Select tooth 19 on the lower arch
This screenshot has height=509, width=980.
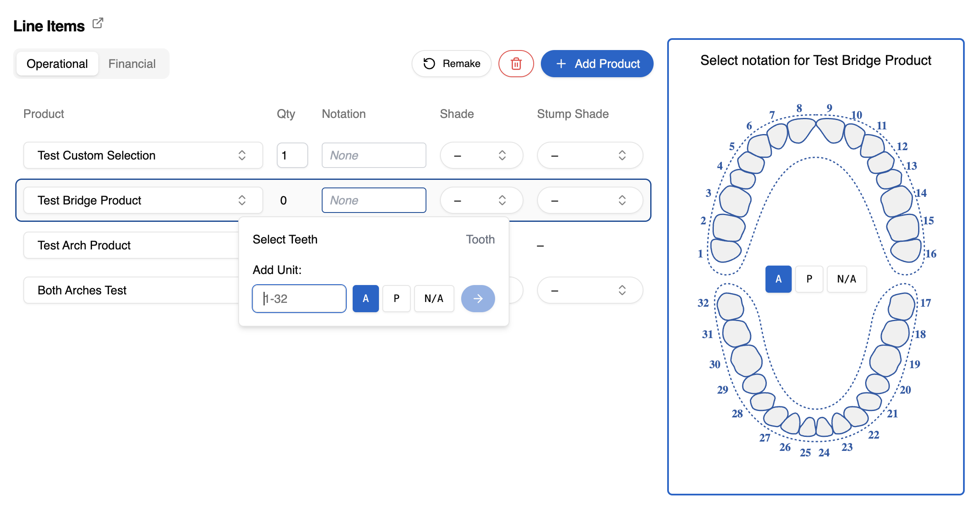[x=885, y=361]
